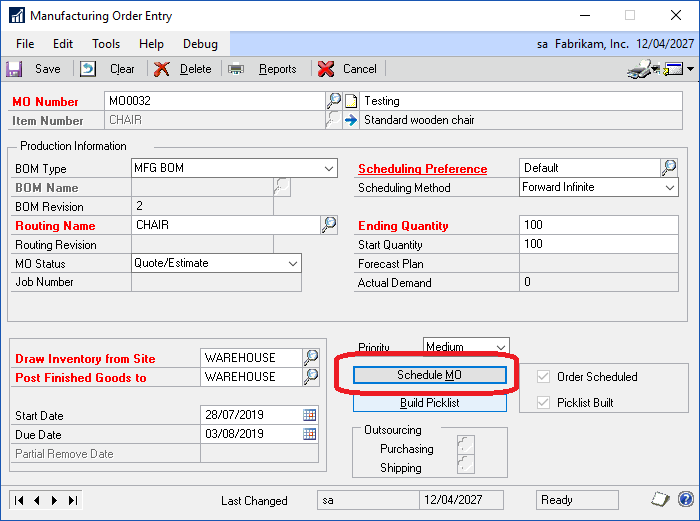The image size is (700, 521).
Task: Click the Build Picklist button
Action: click(429, 403)
